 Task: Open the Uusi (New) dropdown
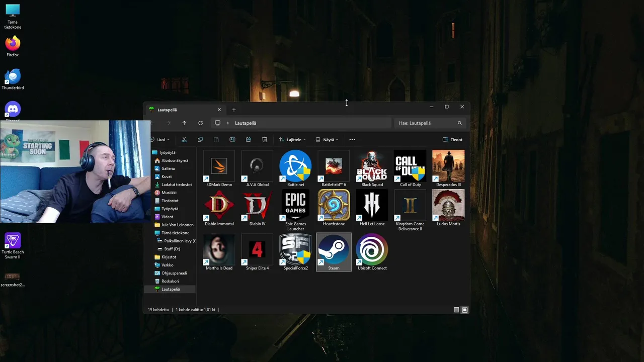[160, 140]
